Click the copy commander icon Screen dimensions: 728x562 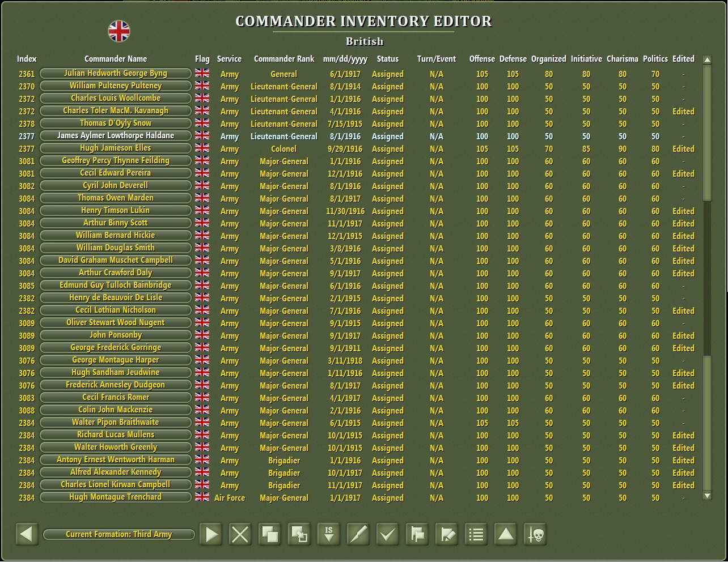(x=269, y=534)
